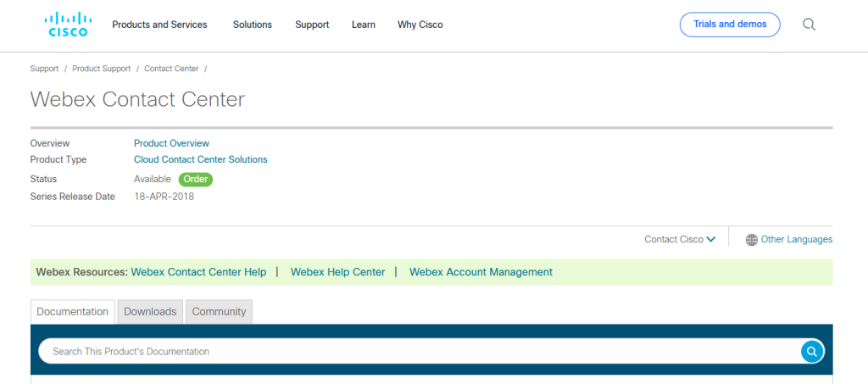Image resolution: width=868 pixels, height=384 pixels.
Task: Click the 18-APR-2018 release date text
Action: pyautogui.click(x=164, y=197)
